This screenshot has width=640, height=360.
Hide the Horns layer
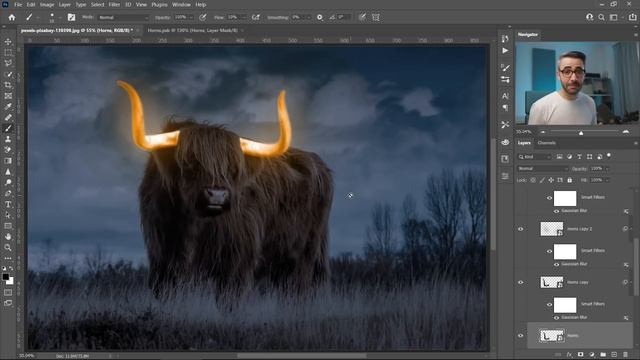[x=520, y=336]
